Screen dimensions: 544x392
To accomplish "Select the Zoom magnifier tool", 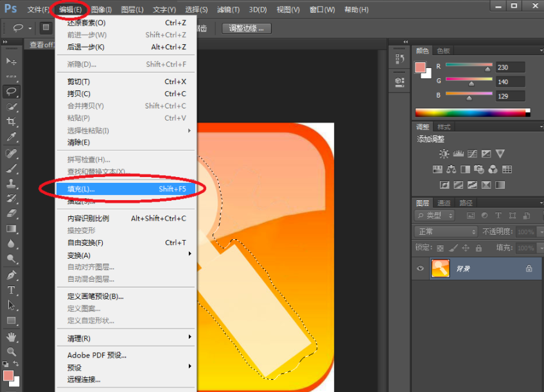I will tap(12, 352).
